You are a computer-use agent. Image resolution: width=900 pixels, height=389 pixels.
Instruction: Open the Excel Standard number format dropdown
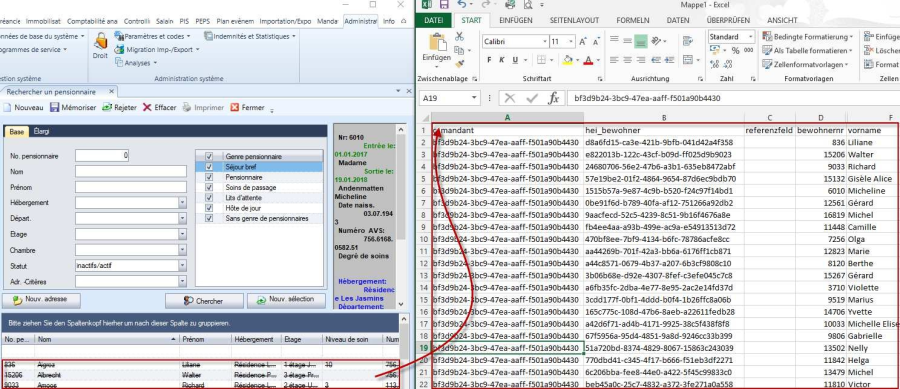750,37
